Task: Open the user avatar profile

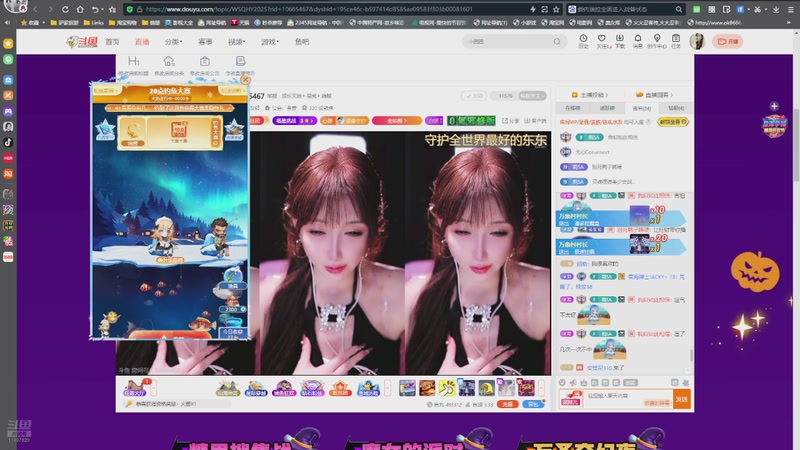Action: coord(697,41)
